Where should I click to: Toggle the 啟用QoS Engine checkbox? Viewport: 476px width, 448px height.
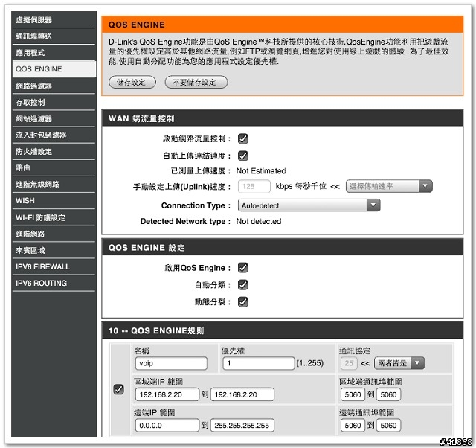click(243, 268)
